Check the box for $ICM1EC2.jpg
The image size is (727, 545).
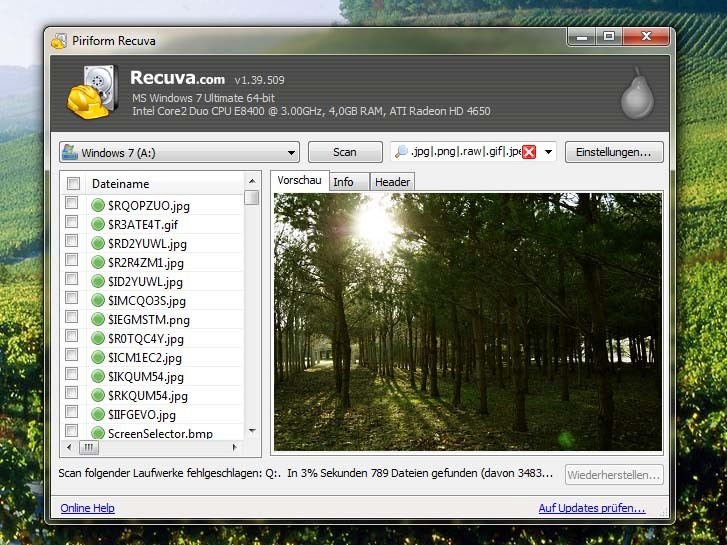tap(71, 355)
